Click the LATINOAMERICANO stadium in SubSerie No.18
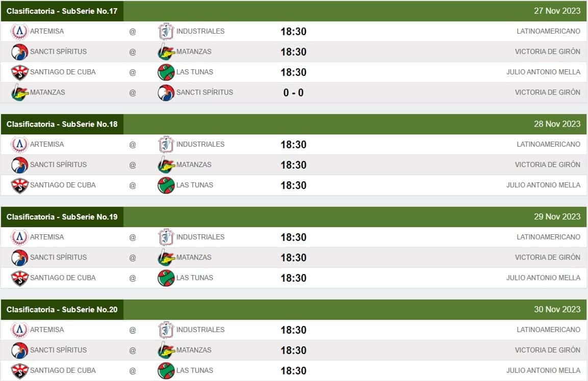The image size is (588, 381). click(x=548, y=144)
